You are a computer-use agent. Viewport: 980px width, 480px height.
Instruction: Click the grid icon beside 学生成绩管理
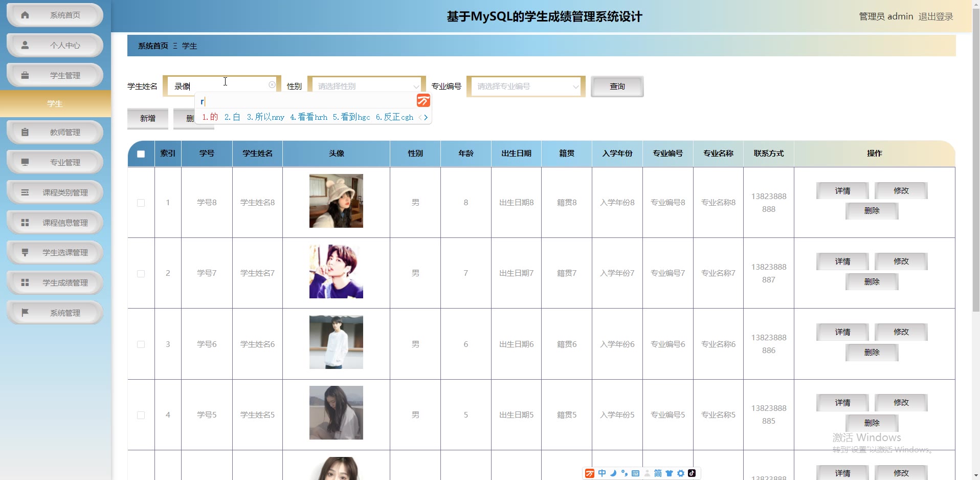(25, 282)
